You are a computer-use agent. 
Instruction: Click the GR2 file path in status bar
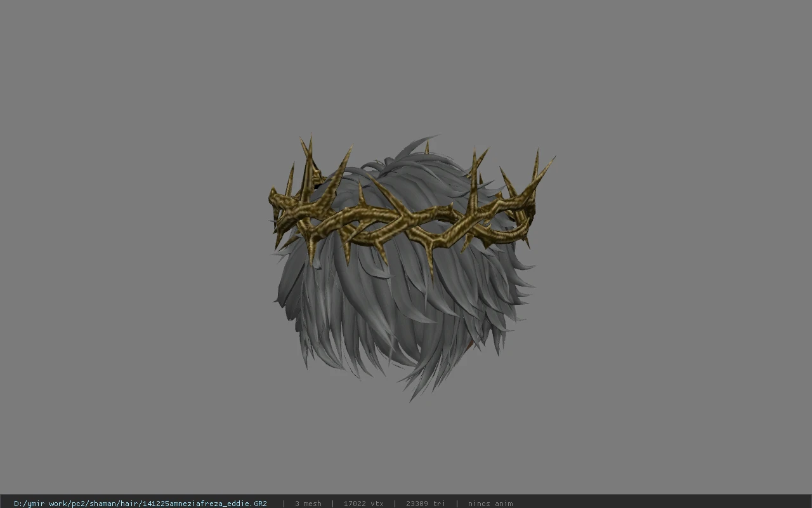pos(140,504)
